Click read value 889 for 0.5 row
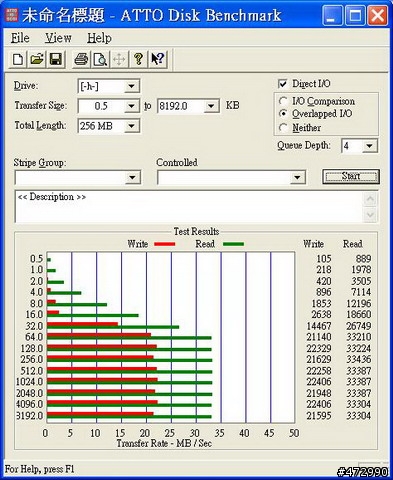Image resolution: width=393 pixels, height=480 pixels. (x=363, y=259)
